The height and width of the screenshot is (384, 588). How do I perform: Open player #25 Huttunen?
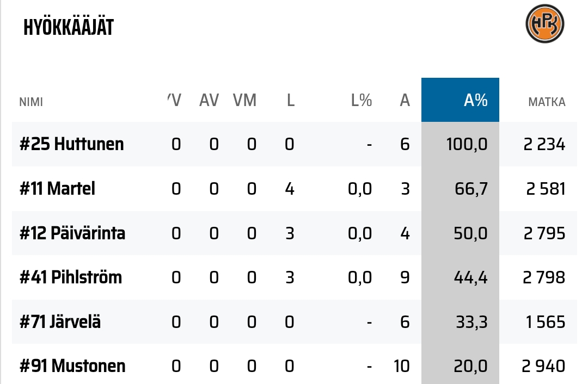pos(72,144)
